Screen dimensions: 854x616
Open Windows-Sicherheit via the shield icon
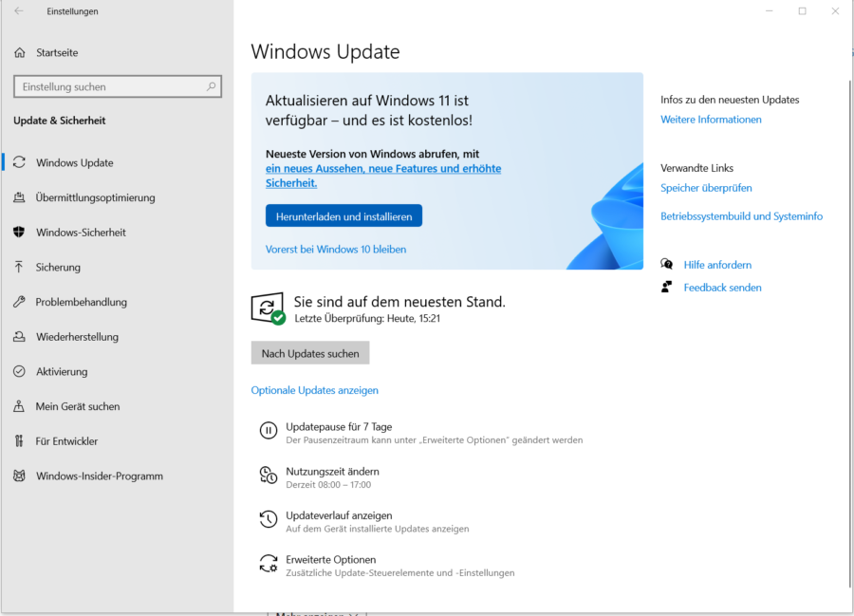[20, 232]
